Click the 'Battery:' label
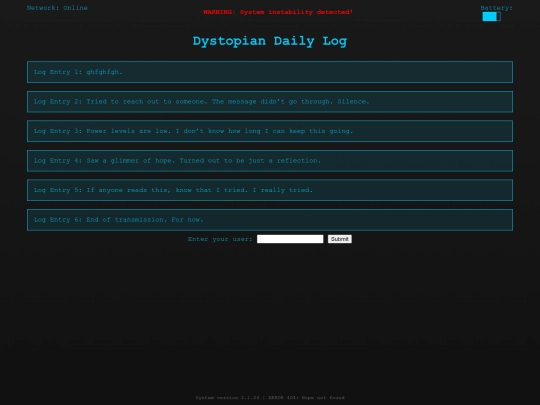 click(496, 8)
